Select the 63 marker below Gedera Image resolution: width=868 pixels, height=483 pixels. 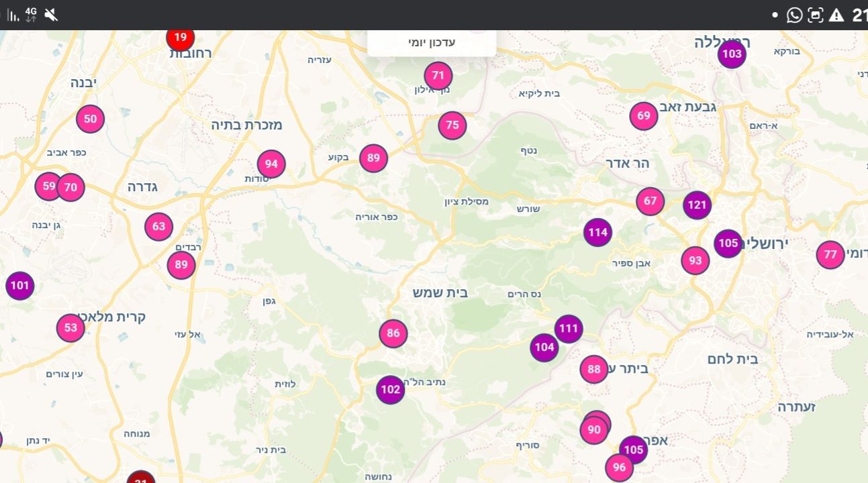[158, 227]
